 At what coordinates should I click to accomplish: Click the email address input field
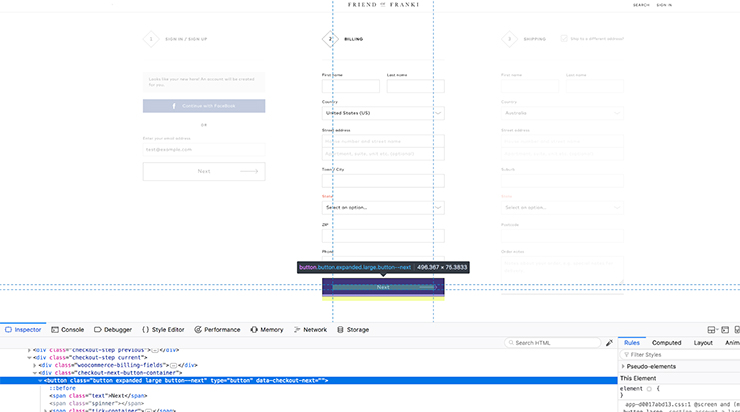[204, 150]
